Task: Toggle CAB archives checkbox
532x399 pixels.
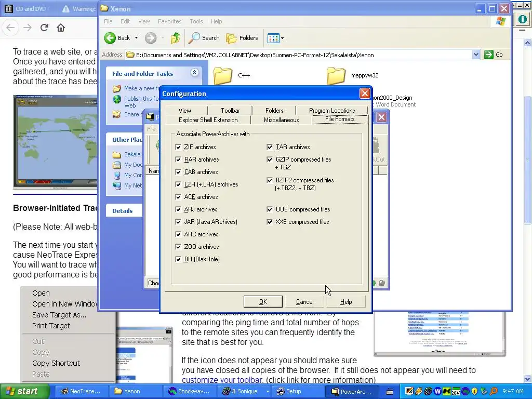Action: point(178,172)
